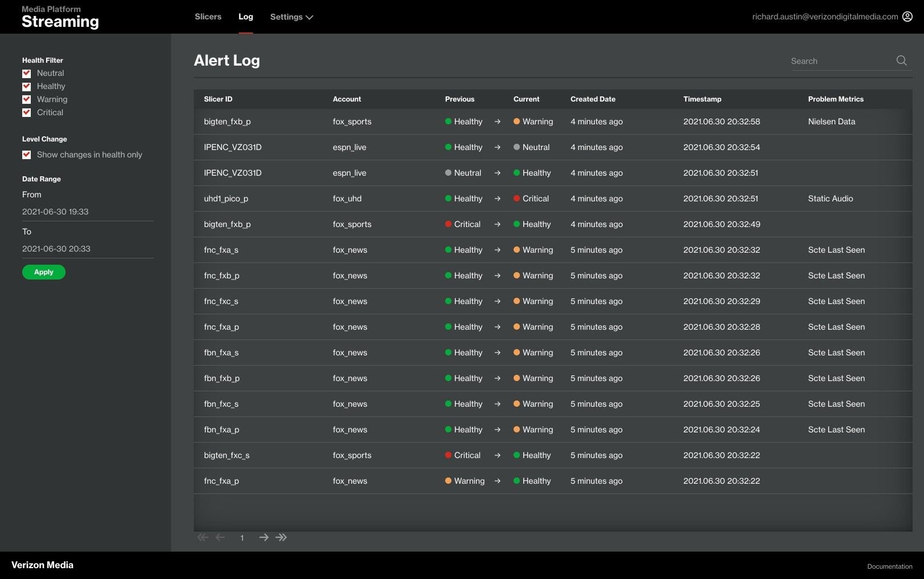
Task: Click the search magnifier icon
Action: (901, 60)
